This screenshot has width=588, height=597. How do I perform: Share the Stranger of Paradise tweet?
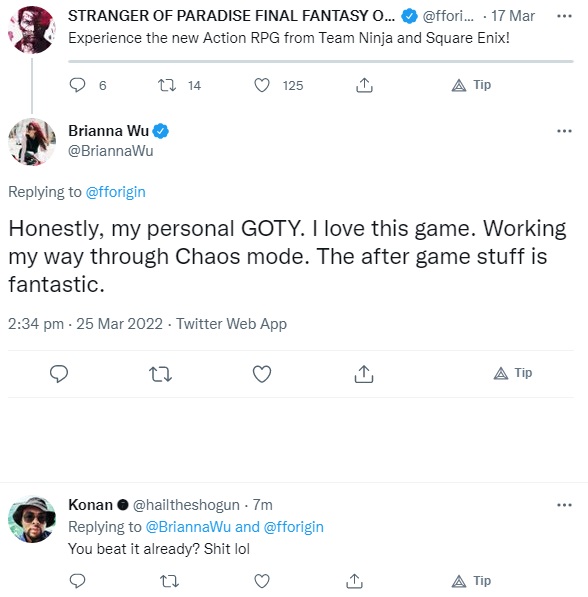click(x=364, y=85)
